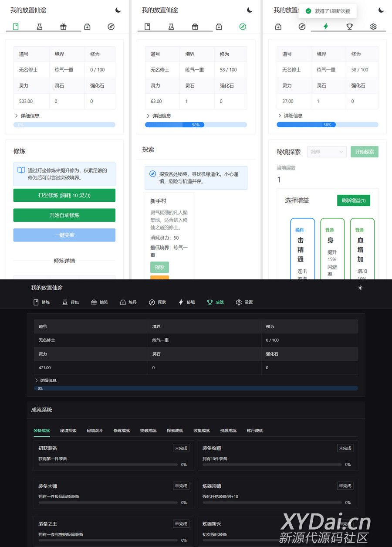This screenshot has height=547, width=392.
Task: Tap the green lightning bolt icon
Action: tap(325, 27)
